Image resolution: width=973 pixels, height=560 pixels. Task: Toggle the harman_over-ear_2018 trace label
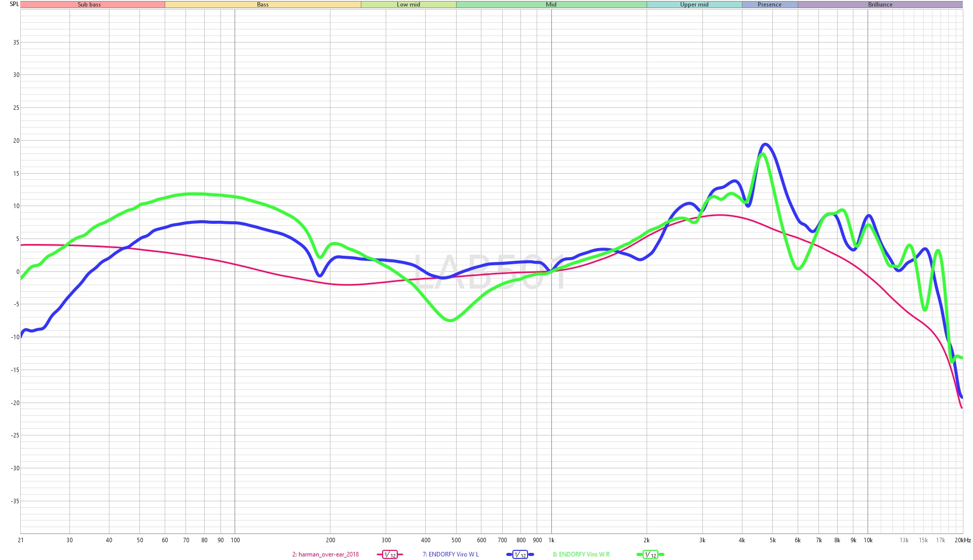[325, 554]
